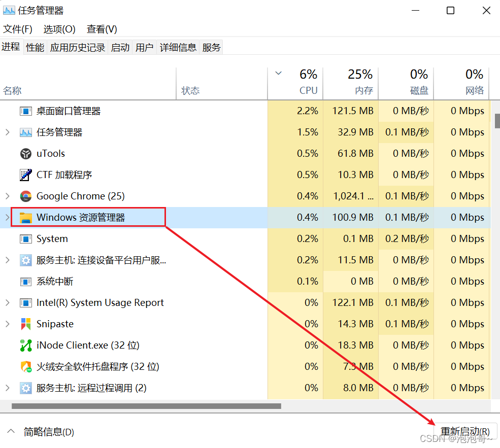Click the Windows 资源管理器 folder icon
This screenshot has width=500, height=448.
26,218
